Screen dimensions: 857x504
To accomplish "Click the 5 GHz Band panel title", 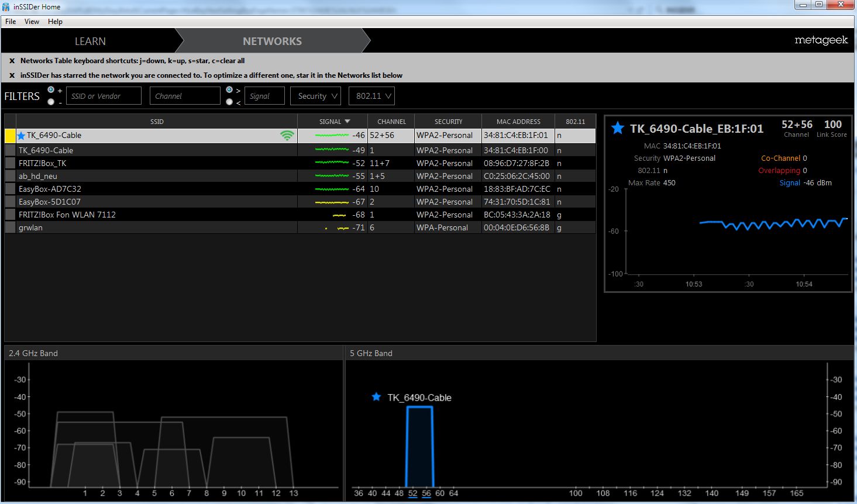I will coord(371,353).
